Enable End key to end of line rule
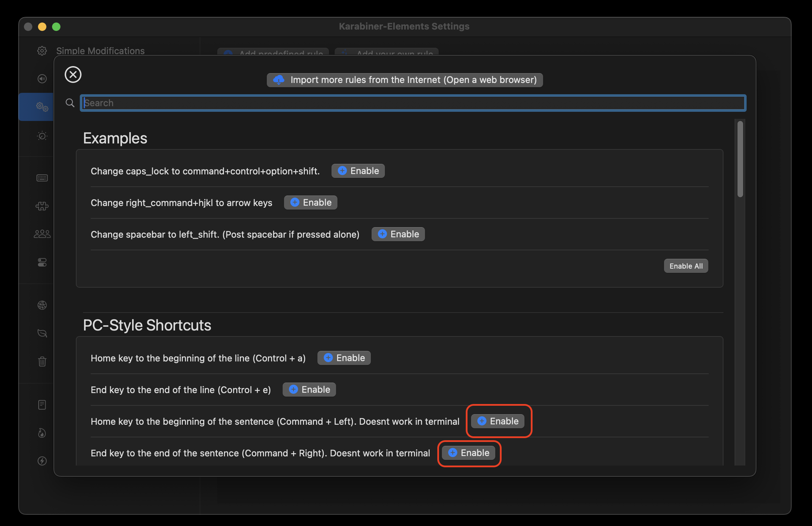The height and width of the screenshot is (526, 812). click(x=309, y=390)
